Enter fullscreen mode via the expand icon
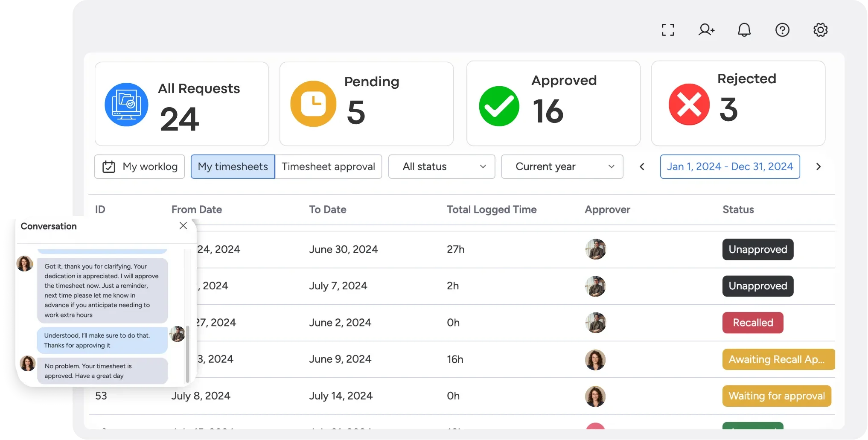 pos(668,30)
